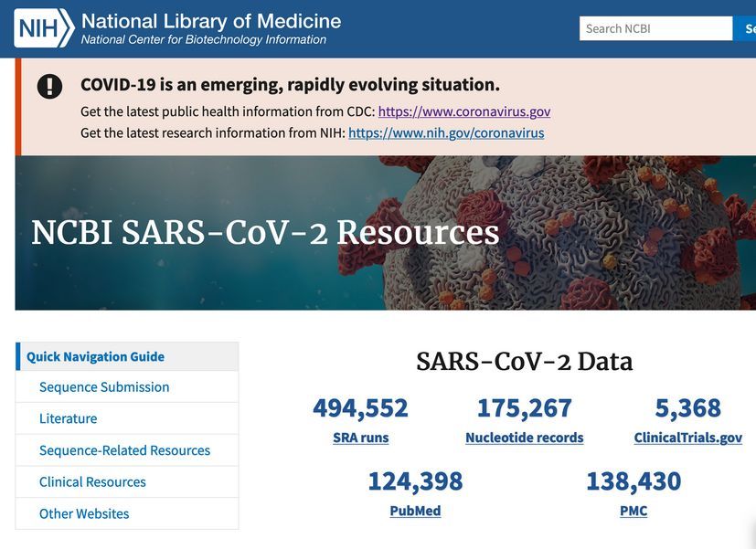Open the nih.gov/coronavirus link
Screen dimensions: 756x549
446,133
